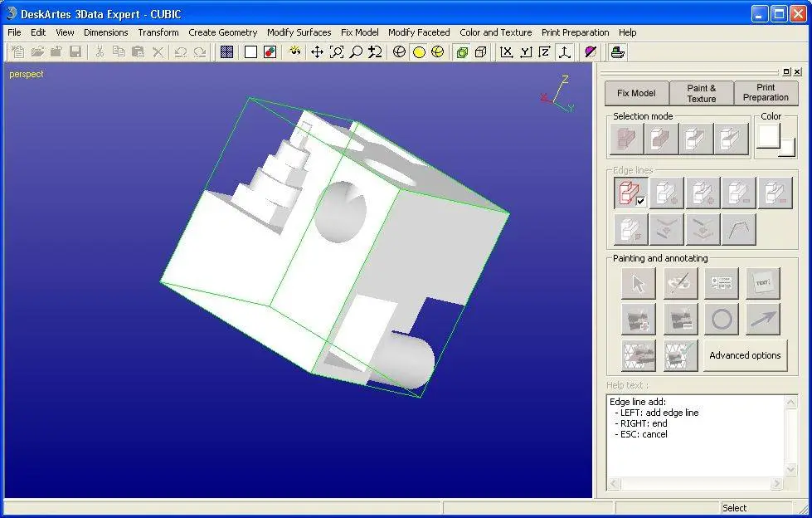Select the circle annotation tool
The width and height of the screenshot is (812, 518).
coord(722,320)
